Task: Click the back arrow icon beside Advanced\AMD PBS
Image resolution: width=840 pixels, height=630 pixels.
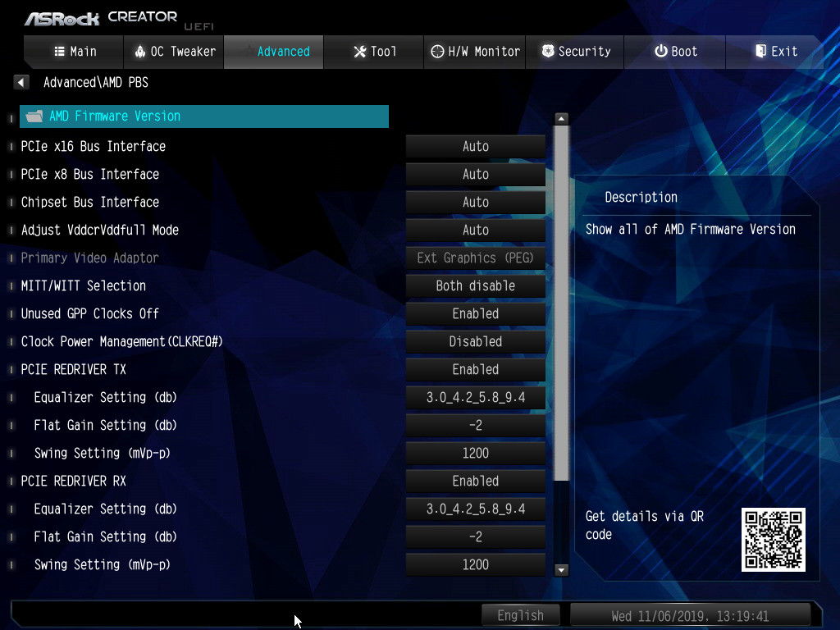Action: point(21,82)
